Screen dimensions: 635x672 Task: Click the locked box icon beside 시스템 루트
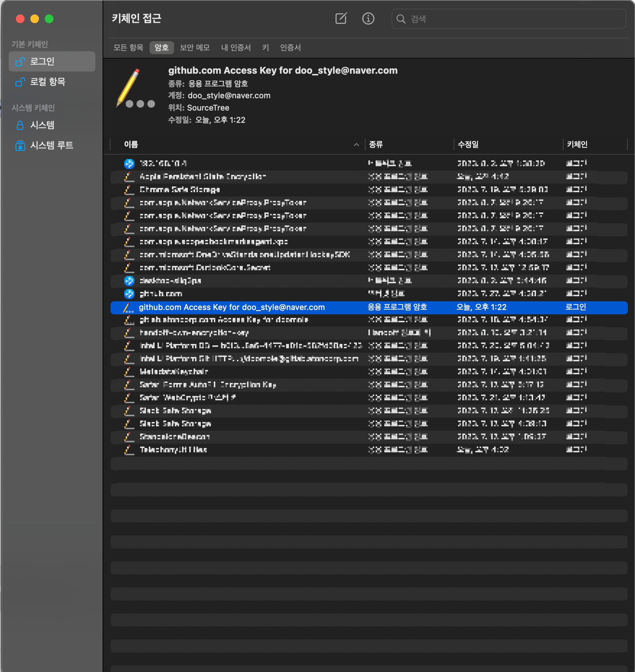coord(20,146)
